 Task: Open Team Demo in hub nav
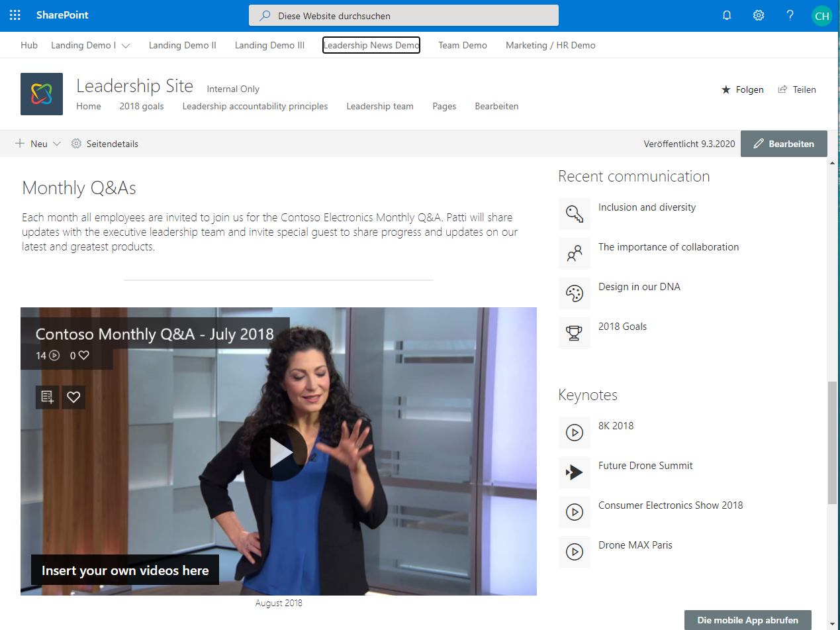pos(463,45)
